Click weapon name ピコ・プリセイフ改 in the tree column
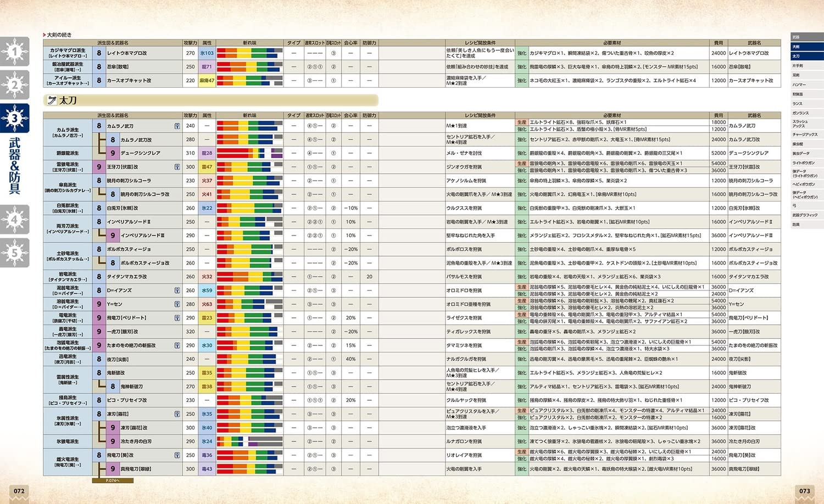The height and width of the screenshot is (504, 824). (127, 400)
